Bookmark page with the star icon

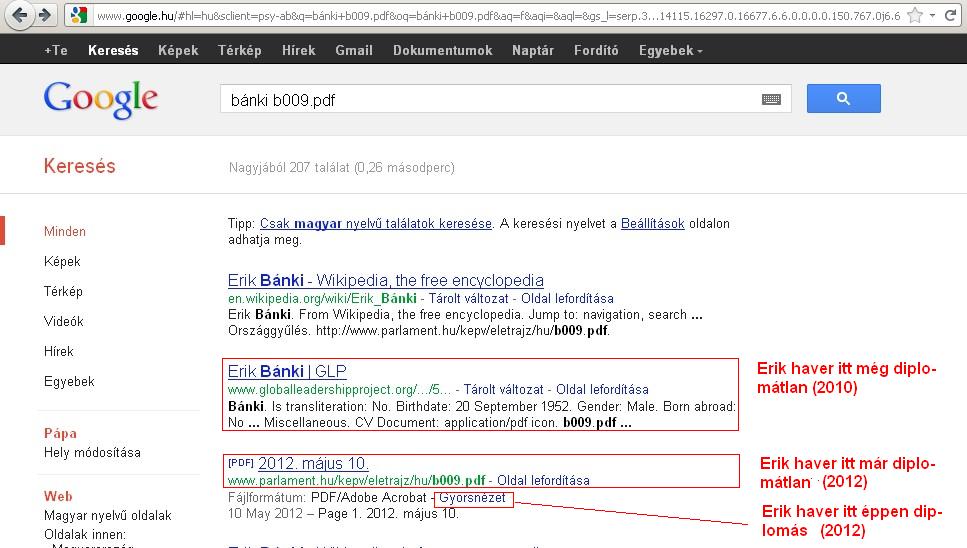(914, 16)
